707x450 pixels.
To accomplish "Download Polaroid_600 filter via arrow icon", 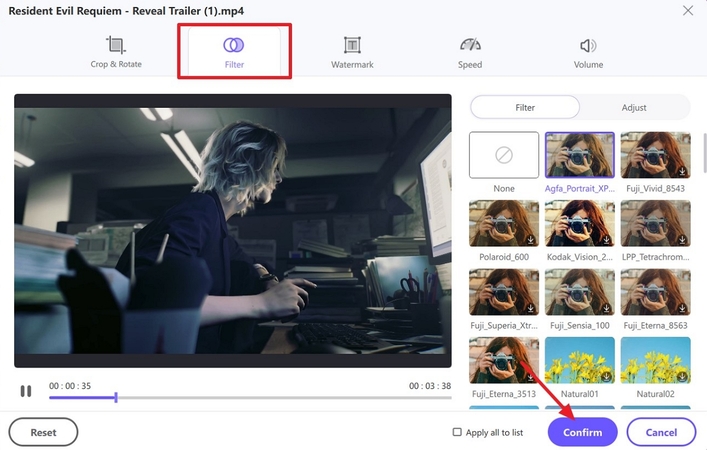I will (x=531, y=240).
